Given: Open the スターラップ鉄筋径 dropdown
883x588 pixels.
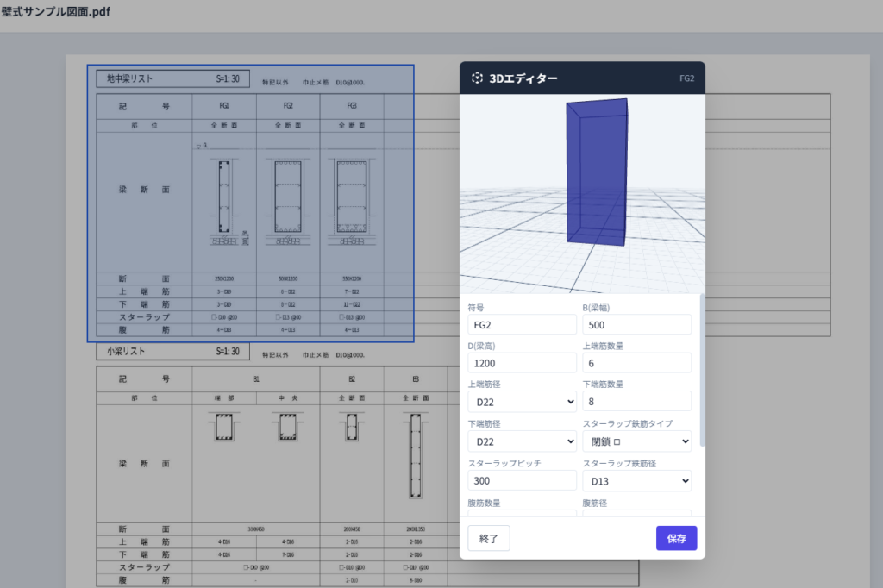Looking at the screenshot, I should [636, 480].
